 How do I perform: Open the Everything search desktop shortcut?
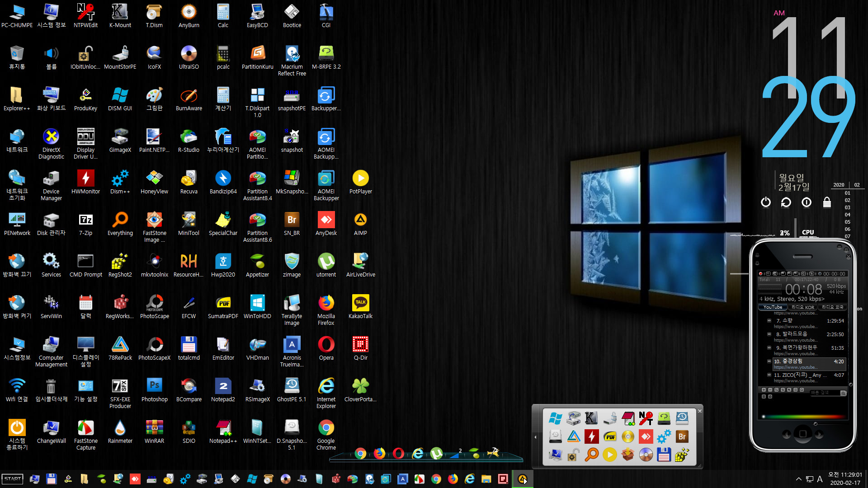pos(120,224)
